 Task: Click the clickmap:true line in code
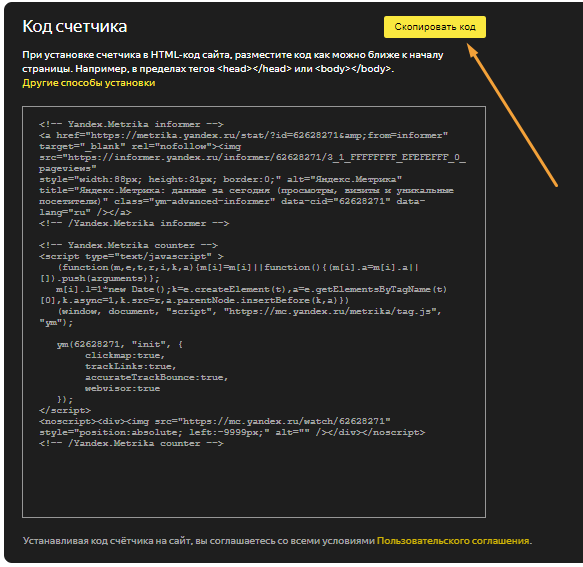tap(125, 355)
